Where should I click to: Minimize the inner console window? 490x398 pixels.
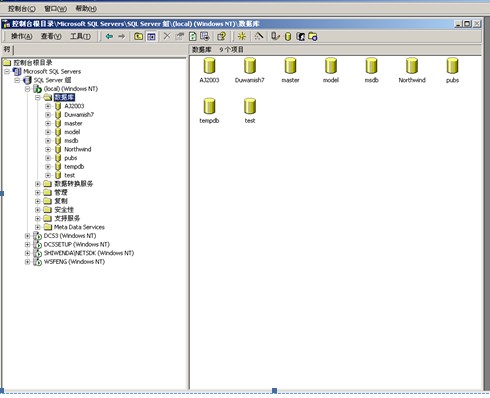tap(458, 24)
